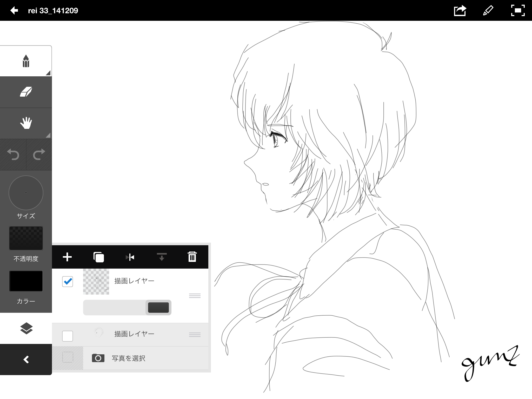Uncheck visibility of top 描画レイヤー
Viewport: 532px width, 399px height.
(x=68, y=282)
